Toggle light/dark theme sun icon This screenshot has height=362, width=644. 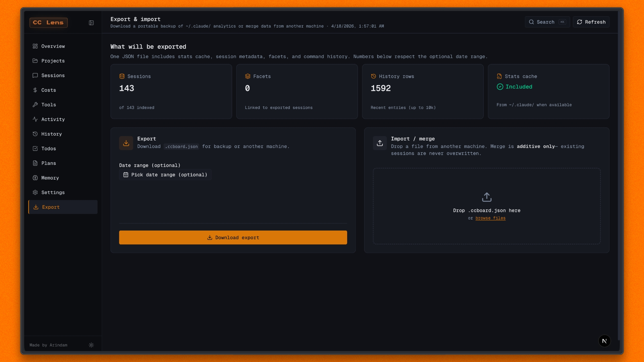pyautogui.click(x=91, y=345)
